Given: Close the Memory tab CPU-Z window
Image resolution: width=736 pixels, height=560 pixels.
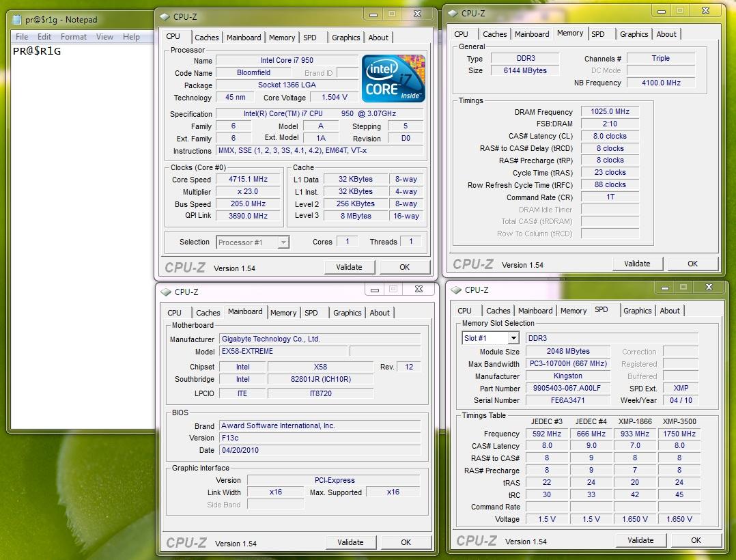Looking at the screenshot, I should [705, 10].
